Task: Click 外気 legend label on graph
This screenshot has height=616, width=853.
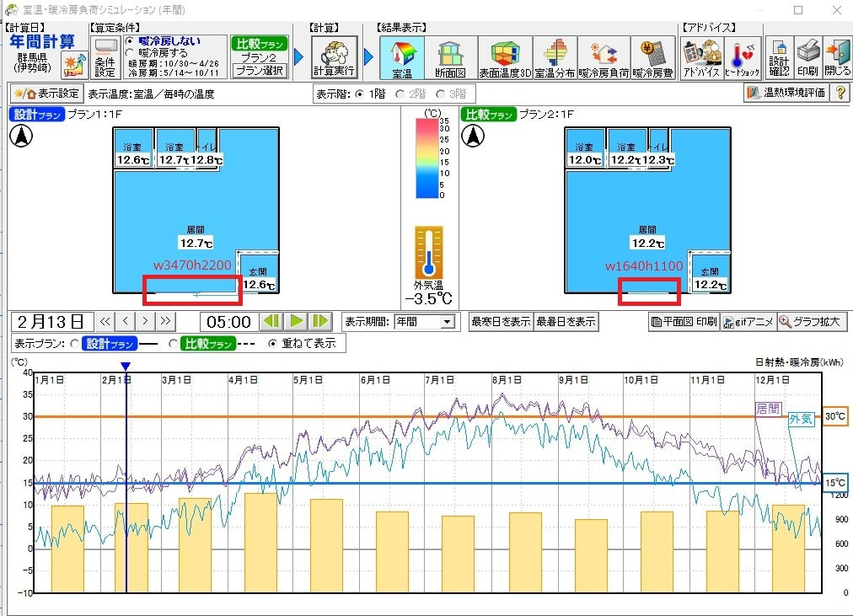Action: 802,419
